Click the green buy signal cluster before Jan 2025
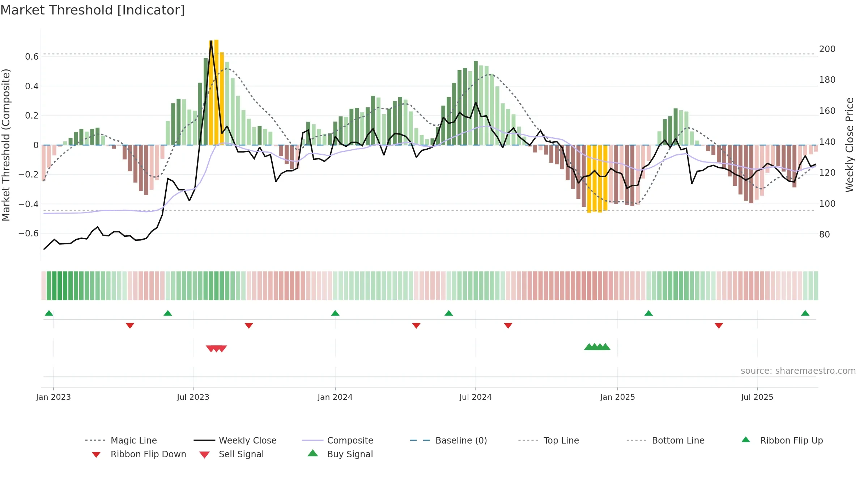Screen dimensions: 868x488 pyautogui.click(x=597, y=347)
